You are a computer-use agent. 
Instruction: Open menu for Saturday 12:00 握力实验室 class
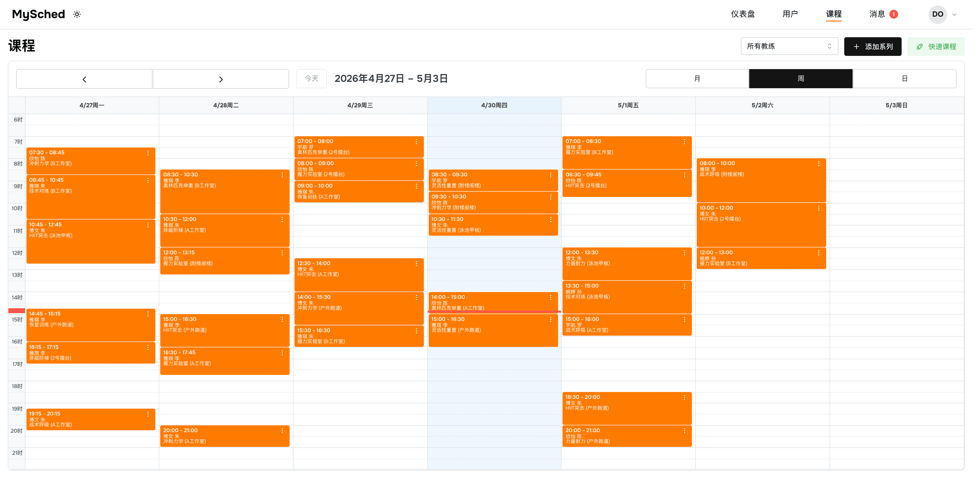(x=819, y=253)
